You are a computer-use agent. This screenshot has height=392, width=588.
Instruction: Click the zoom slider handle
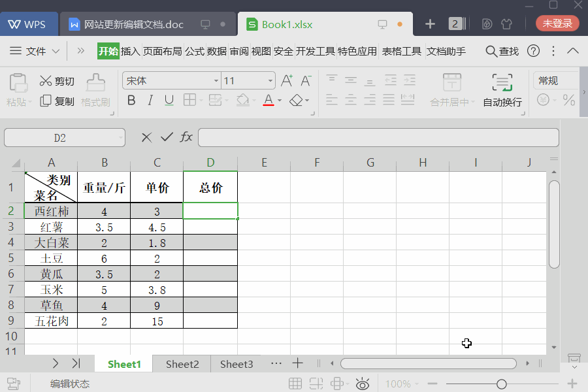(501, 384)
